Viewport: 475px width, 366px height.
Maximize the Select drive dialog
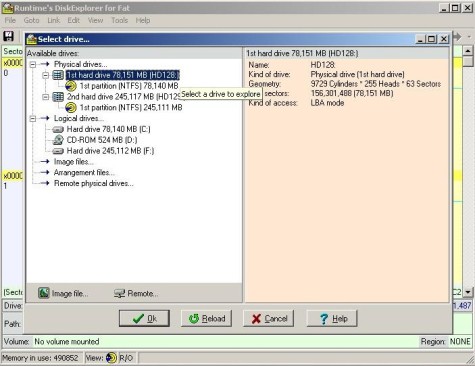[x=432, y=39]
